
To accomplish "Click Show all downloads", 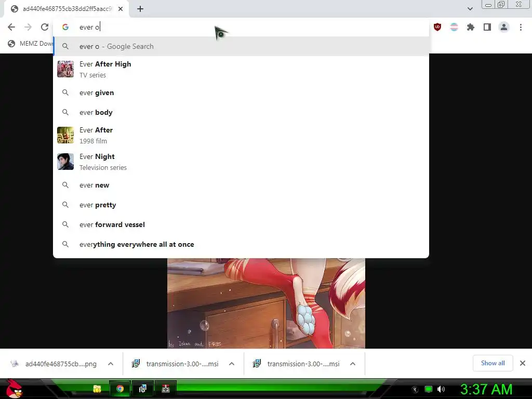I will click(493, 363).
